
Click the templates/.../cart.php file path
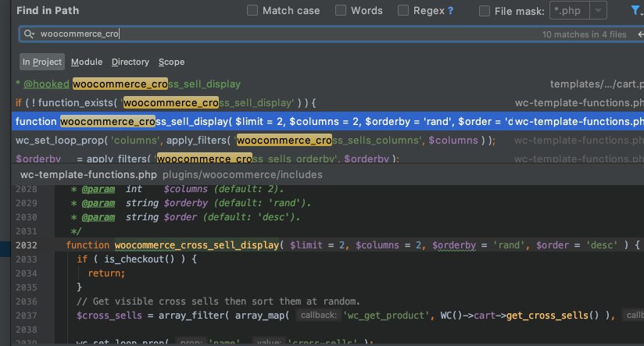point(597,84)
